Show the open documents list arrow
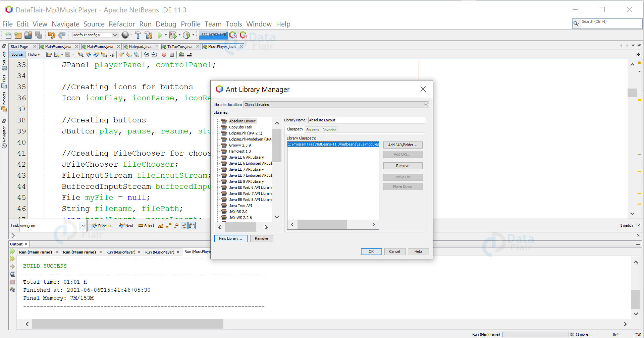 633,46
